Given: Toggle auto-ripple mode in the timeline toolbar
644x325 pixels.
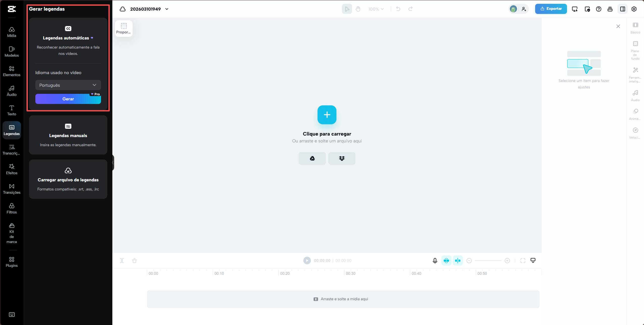Looking at the screenshot, I should coord(446,261).
